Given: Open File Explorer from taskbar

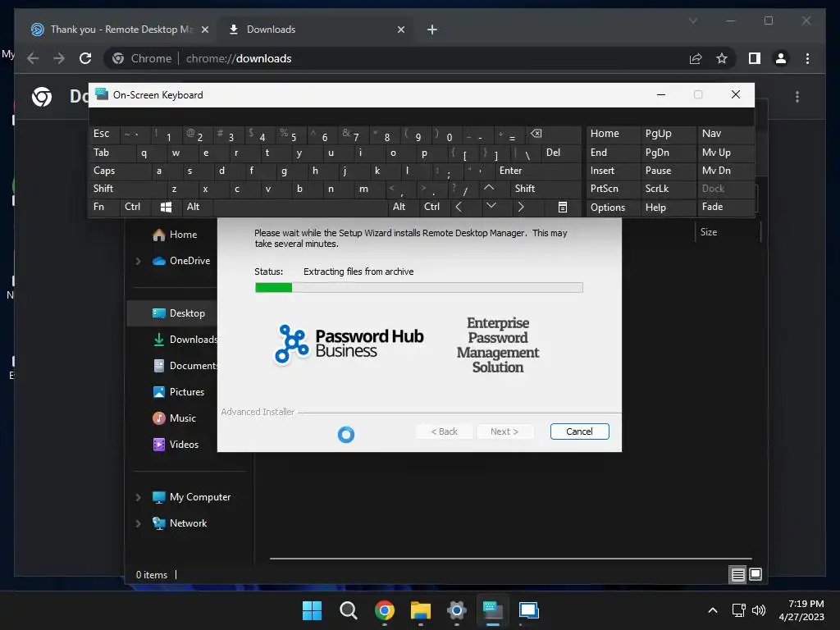Looking at the screenshot, I should click(421, 610).
